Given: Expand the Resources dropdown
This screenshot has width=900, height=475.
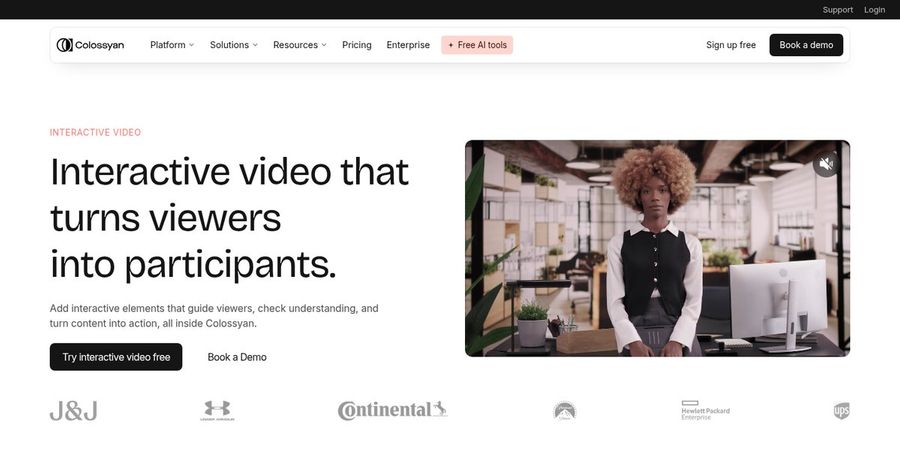Looking at the screenshot, I should coord(300,45).
